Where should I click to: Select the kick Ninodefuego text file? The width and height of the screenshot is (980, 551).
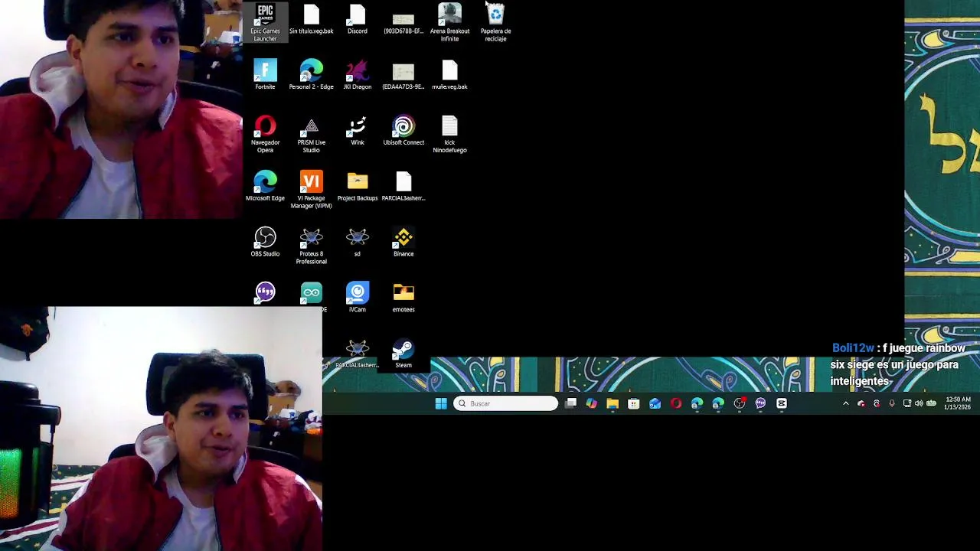(x=449, y=134)
